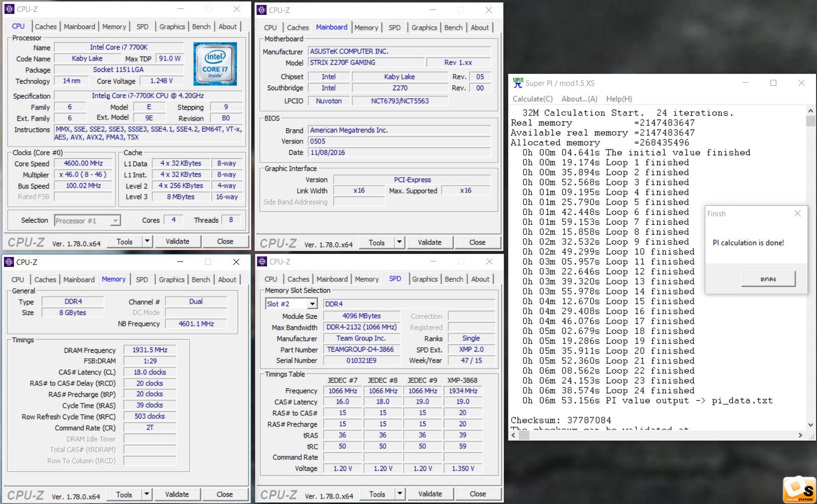Viewport: 817px width, 504px height.
Task: Open Graphics tab in Mainboard window
Action: 424,28
